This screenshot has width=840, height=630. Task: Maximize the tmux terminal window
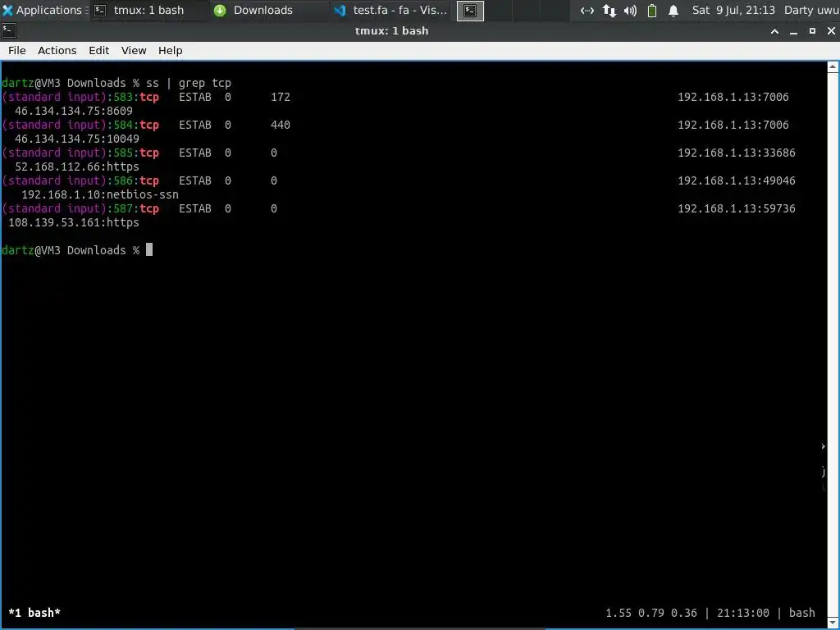click(812, 31)
